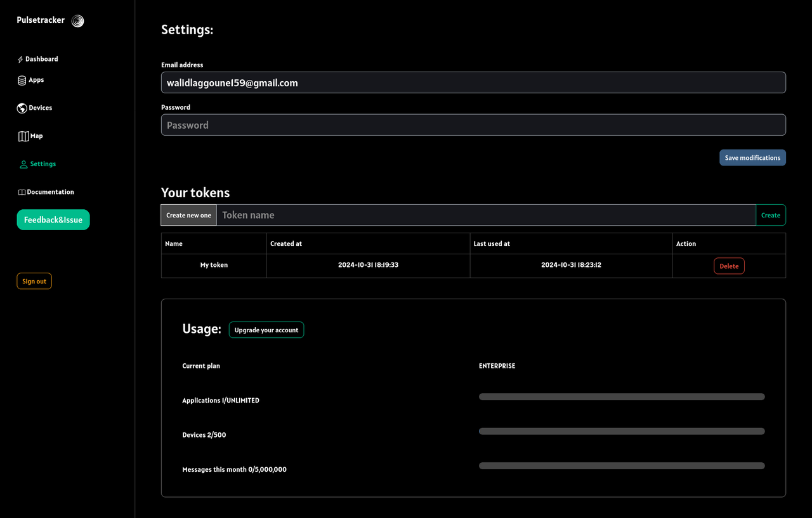The image size is (812, 518).
Task: Navigate to the Settings section
Action: [43, 164]
